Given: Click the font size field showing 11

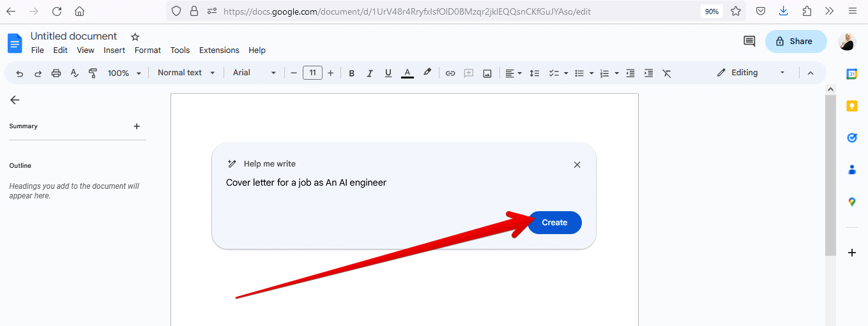Looking at the screenshot, I should [x=312, y=73].
